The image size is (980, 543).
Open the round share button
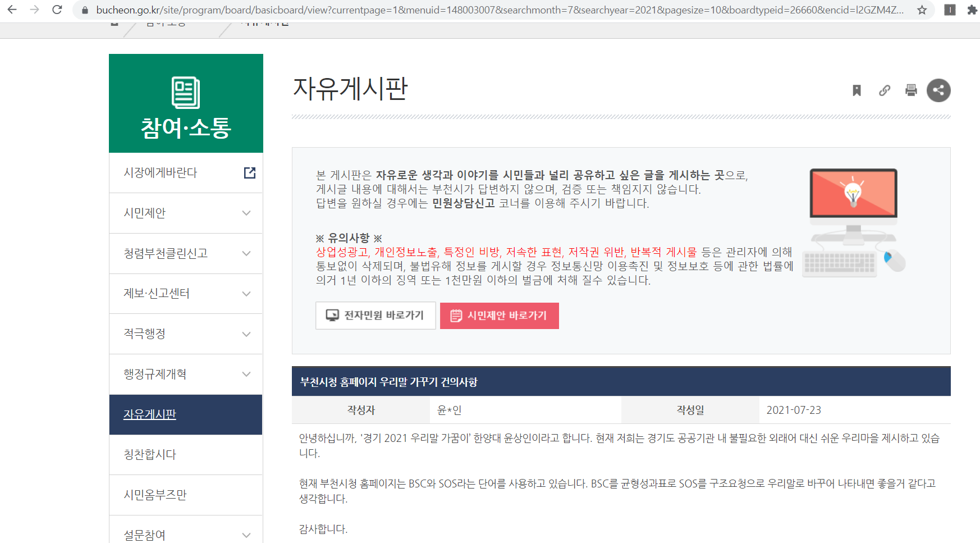pos(938,90)
